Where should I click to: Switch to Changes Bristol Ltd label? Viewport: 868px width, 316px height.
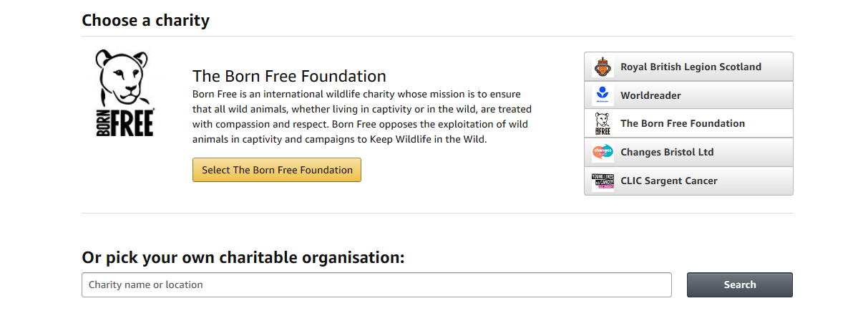(x=667, y=152)
